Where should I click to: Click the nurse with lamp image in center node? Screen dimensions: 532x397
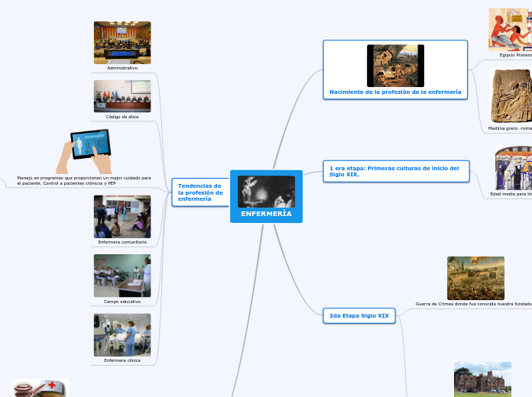(x=266, y=192)
